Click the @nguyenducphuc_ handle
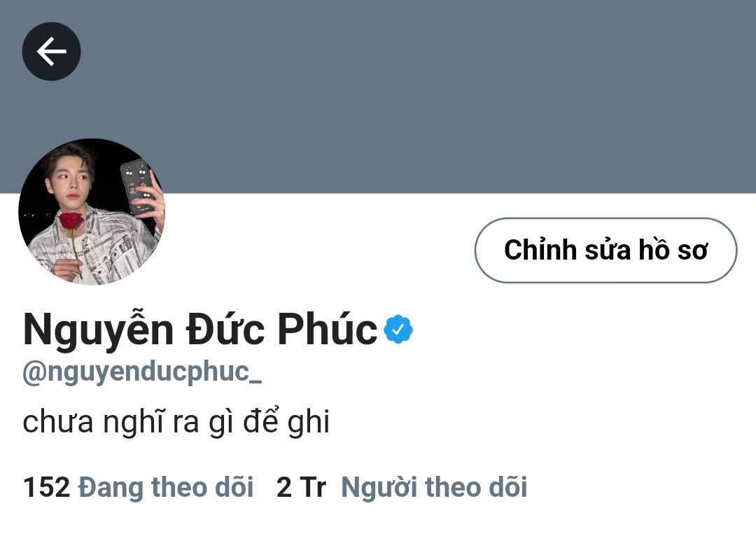The width and height of the screenshot is (756, 536). [142, 372]
